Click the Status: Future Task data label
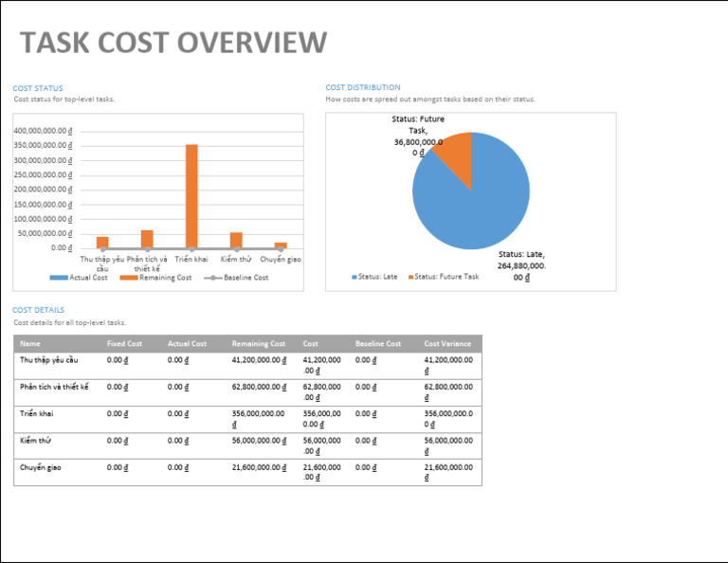Viewport: 728px width, 563px height. (418, 136)
